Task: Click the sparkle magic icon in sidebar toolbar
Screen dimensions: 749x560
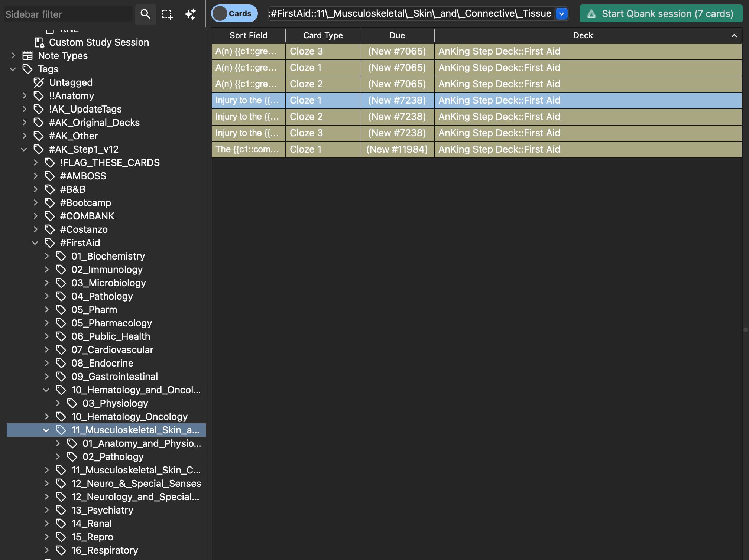Action: [x=190, y=14]
